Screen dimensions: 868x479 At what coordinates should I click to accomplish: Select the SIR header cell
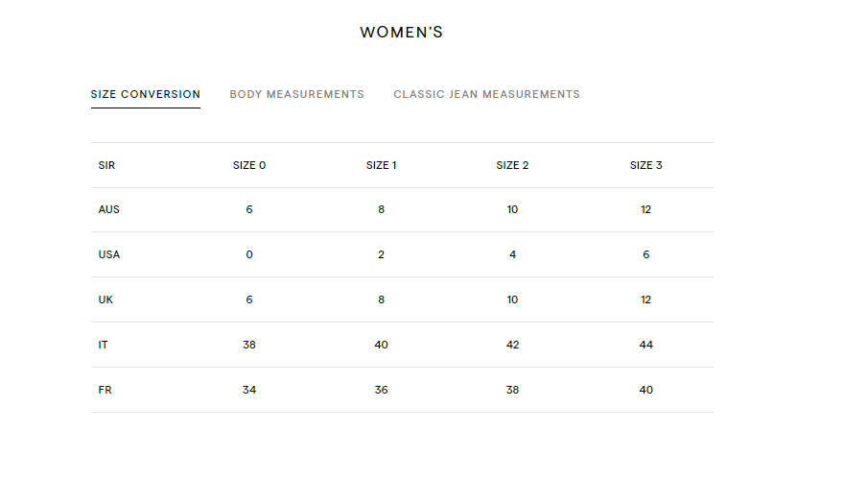point(106,165)
